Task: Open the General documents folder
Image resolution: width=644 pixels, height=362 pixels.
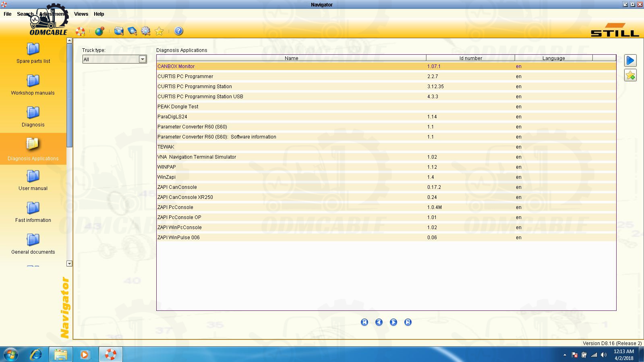Action: (x=33, y=244)
